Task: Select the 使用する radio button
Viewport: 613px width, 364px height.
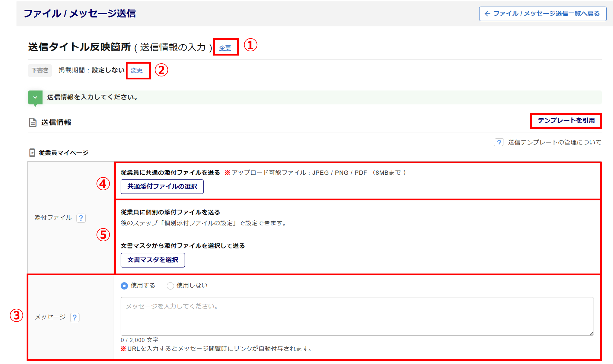Action: (124, 286)
